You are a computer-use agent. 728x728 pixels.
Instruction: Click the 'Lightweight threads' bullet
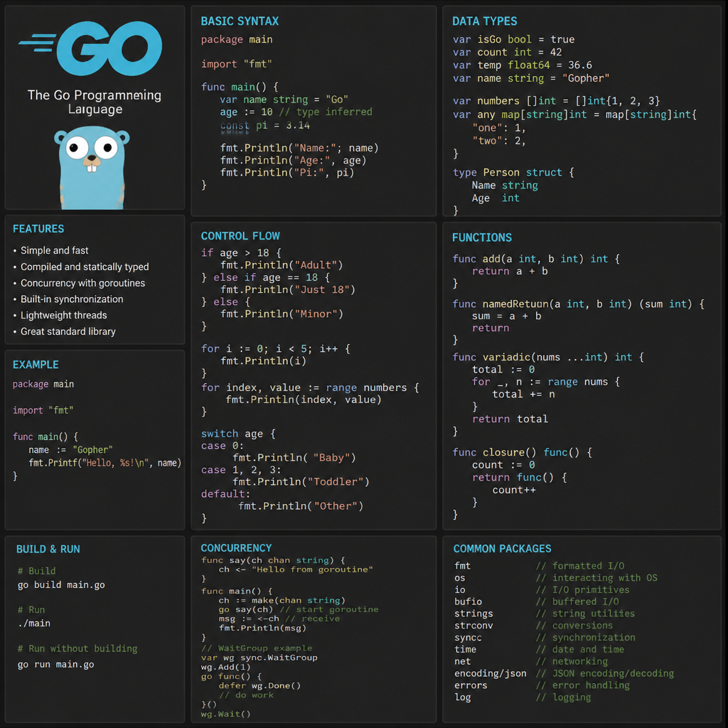[60, 315]
